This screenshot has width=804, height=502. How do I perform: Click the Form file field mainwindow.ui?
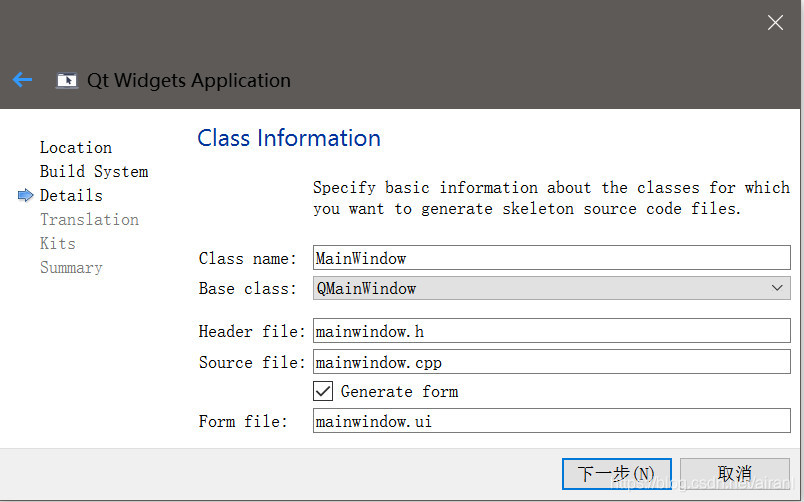coord(552,420)
